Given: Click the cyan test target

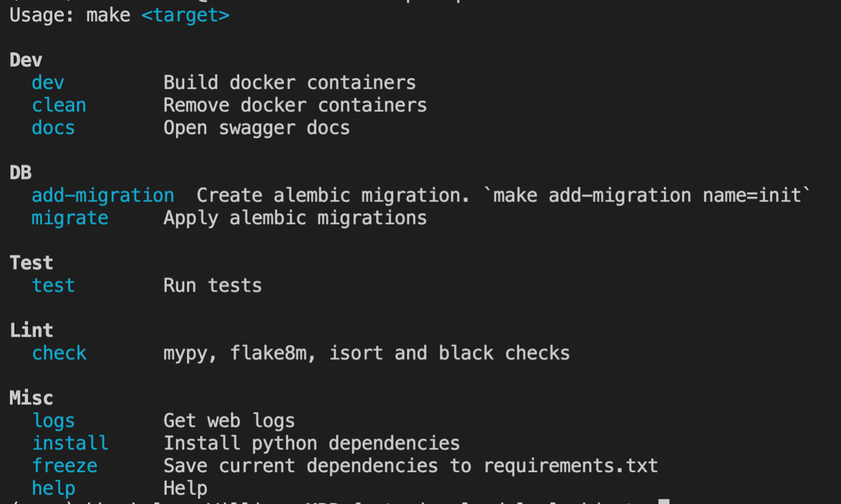Looking at the screenshot, I should 53,285.
